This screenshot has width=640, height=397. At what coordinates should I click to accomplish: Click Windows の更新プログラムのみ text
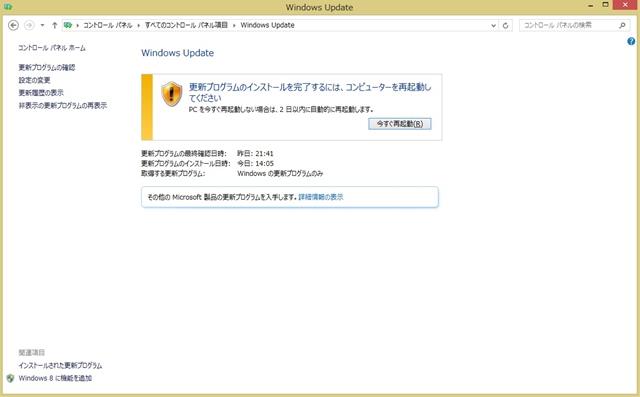pos(280,173)
